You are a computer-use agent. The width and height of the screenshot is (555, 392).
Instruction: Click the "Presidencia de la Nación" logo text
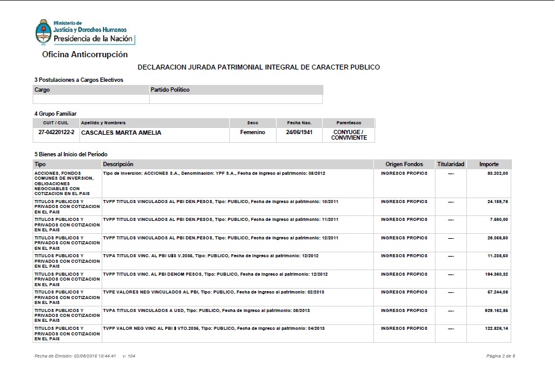click(93, 38)
